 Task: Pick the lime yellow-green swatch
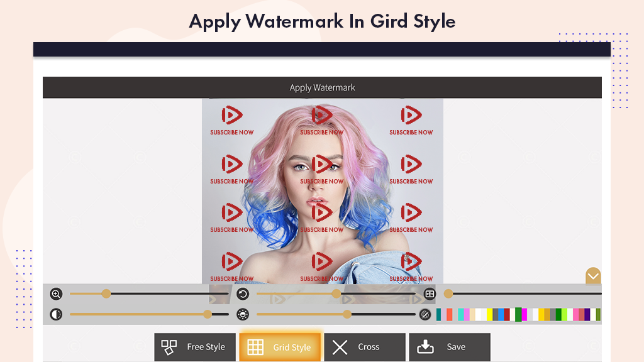click(564, 314)
